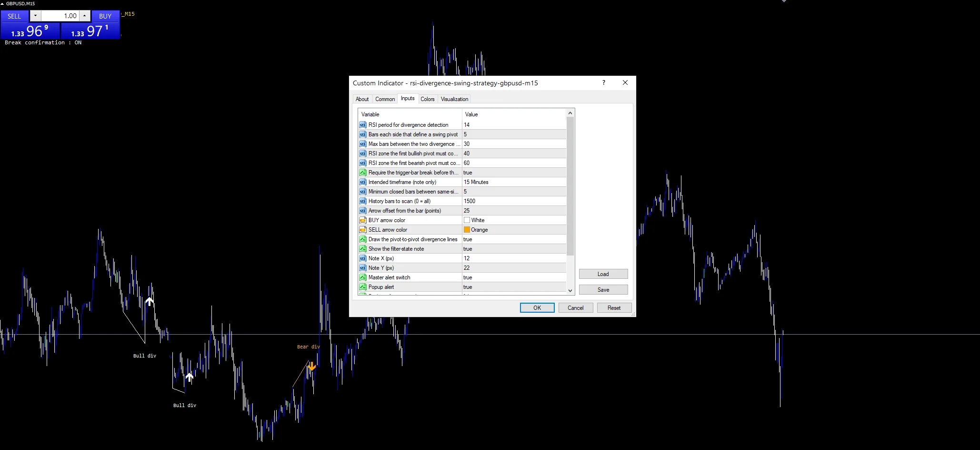Click the RSI period variable type icon
The width and height of the screenshot is (980, 450).
point(362,125)
